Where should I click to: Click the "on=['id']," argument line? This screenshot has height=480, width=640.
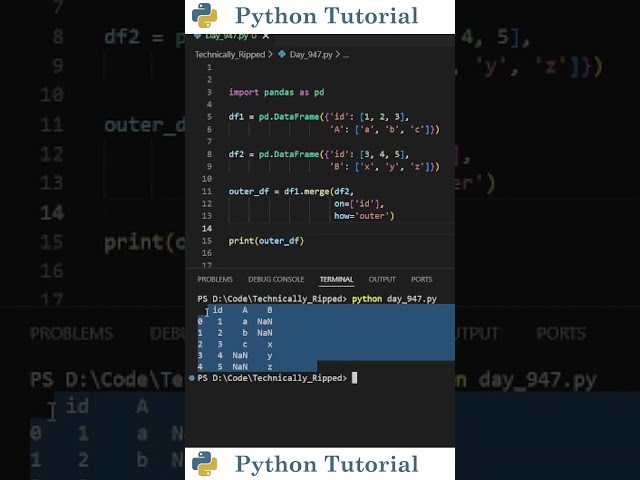coord(359,204)
